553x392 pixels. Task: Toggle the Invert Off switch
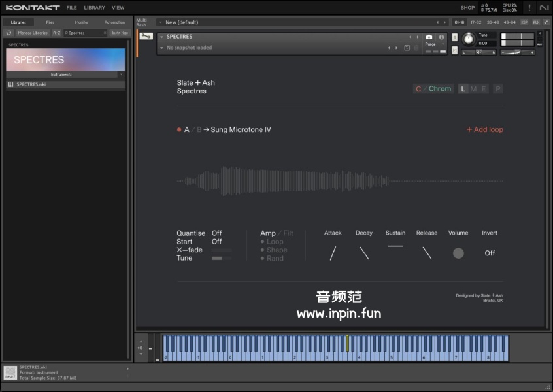coord(489,253)
